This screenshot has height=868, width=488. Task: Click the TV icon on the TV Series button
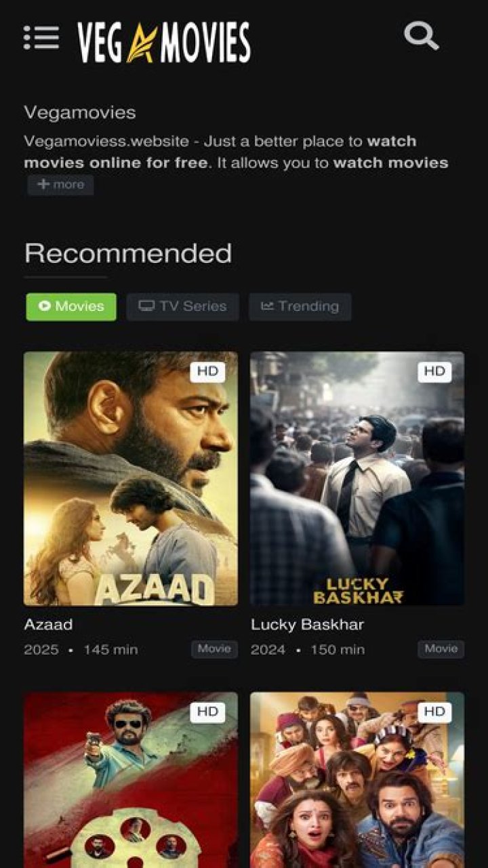148,306
